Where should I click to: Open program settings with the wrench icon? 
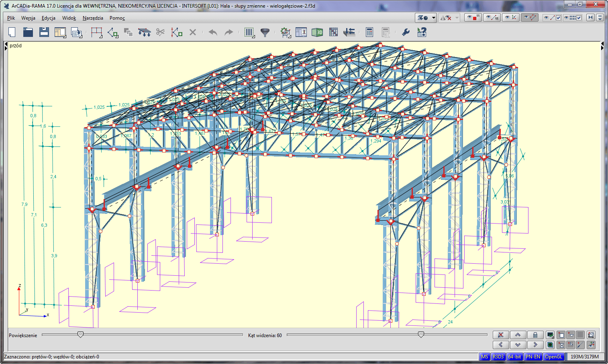pyautogui.click(x=406, y=32)
